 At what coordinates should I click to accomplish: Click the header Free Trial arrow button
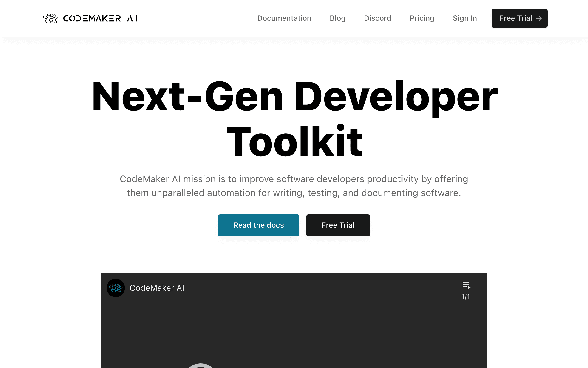[519, 18]
